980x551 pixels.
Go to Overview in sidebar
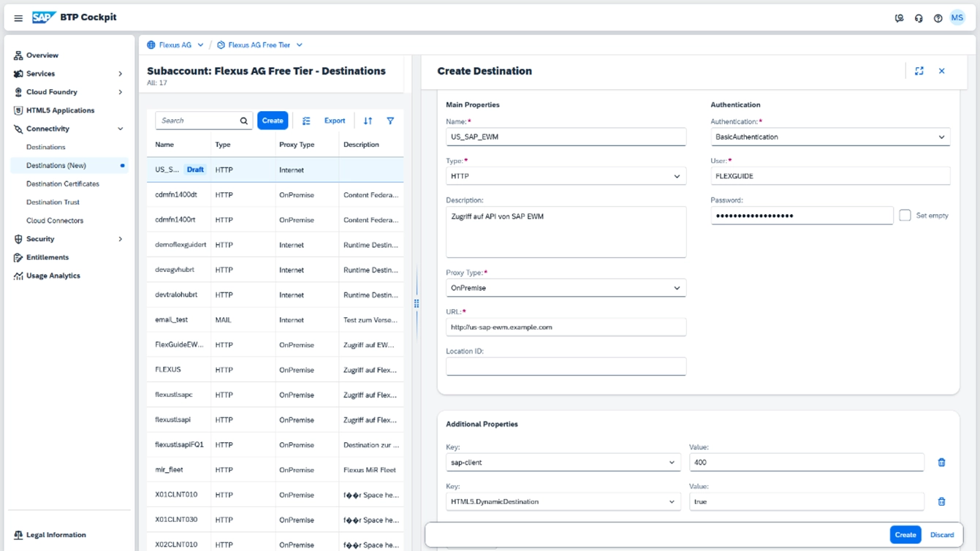(x=42, y=56)
